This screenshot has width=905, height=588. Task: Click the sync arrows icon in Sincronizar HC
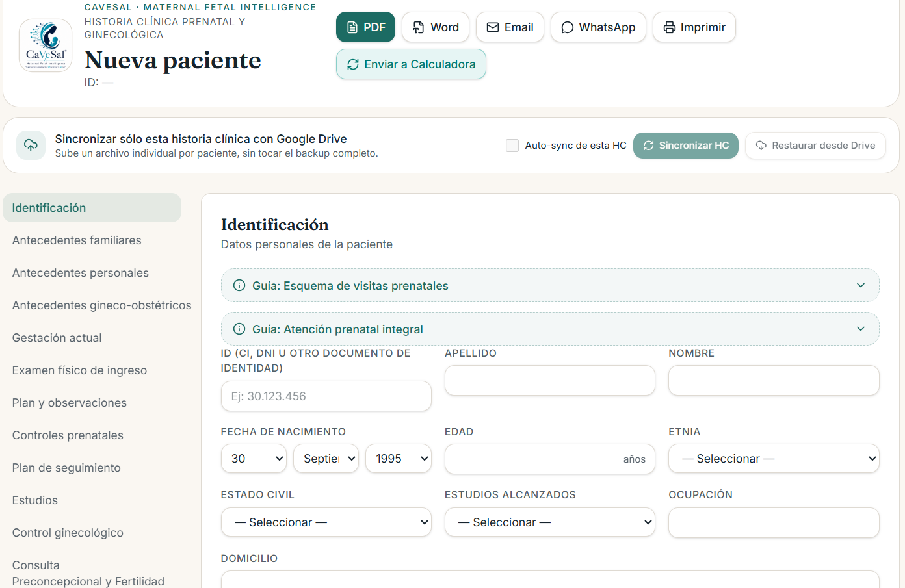[649, 146]
